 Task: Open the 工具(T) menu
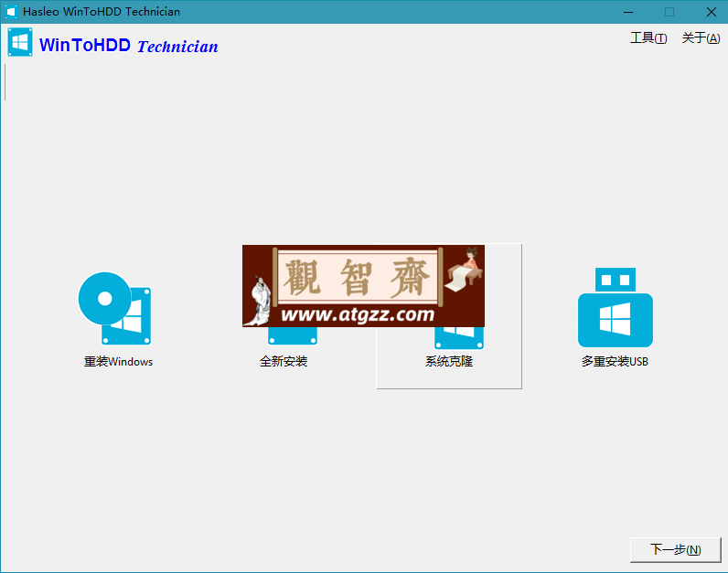tap(648, 38)
